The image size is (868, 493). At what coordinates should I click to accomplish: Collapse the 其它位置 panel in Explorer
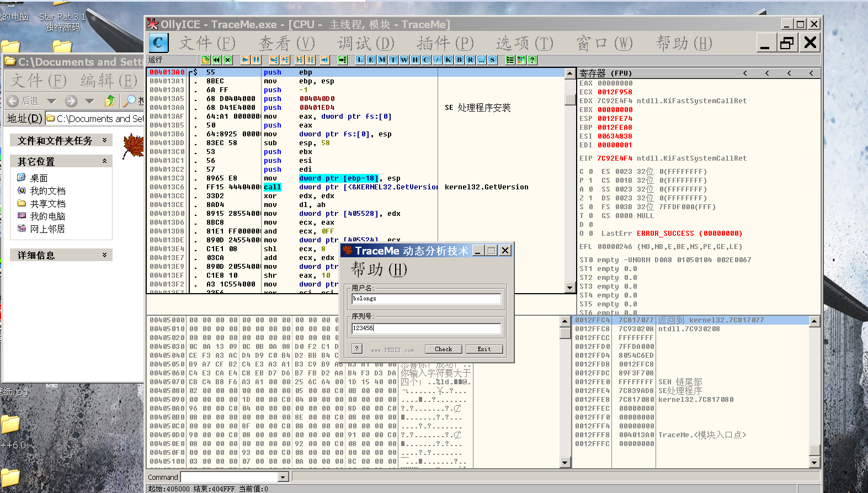(104, 161)
